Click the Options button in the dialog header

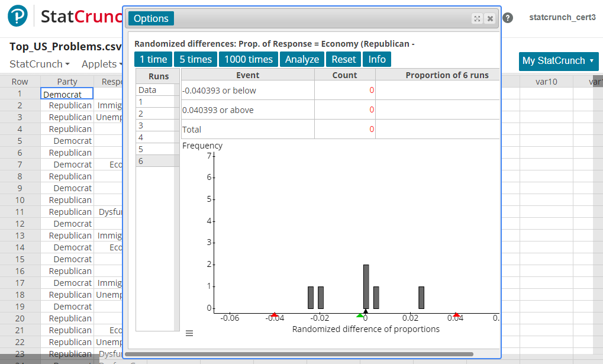click(x=150, y=18)
